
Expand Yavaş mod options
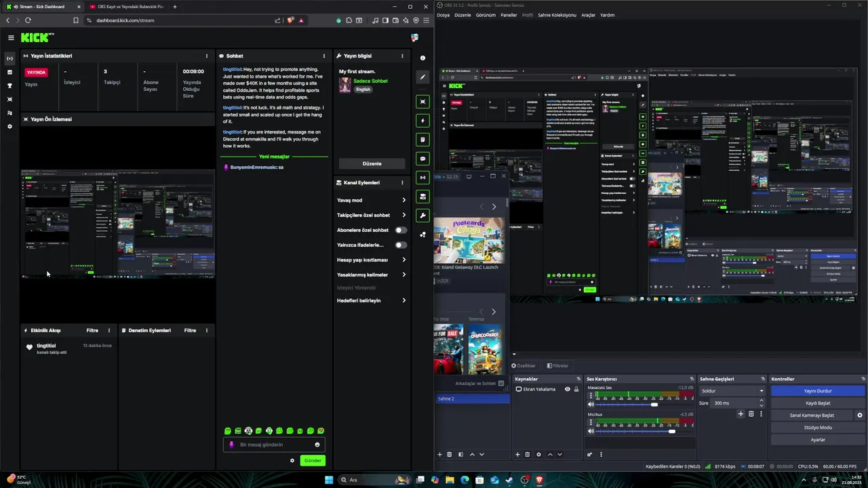pos(403,200)
